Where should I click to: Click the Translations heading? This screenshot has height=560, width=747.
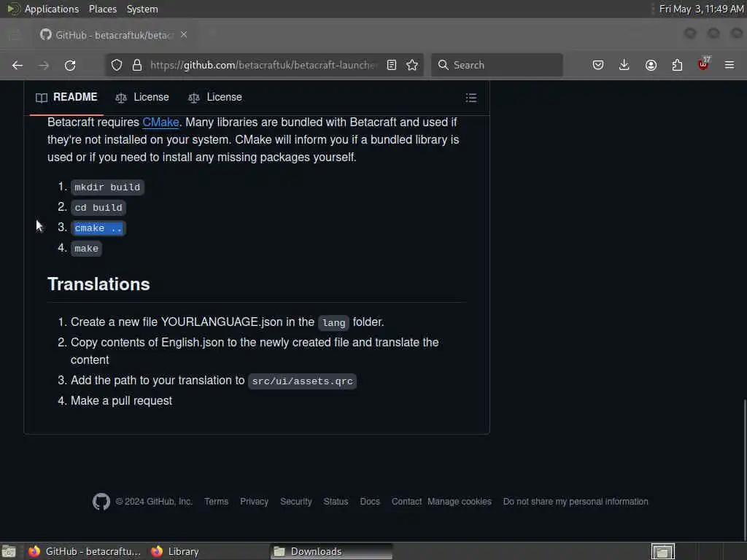98,284
